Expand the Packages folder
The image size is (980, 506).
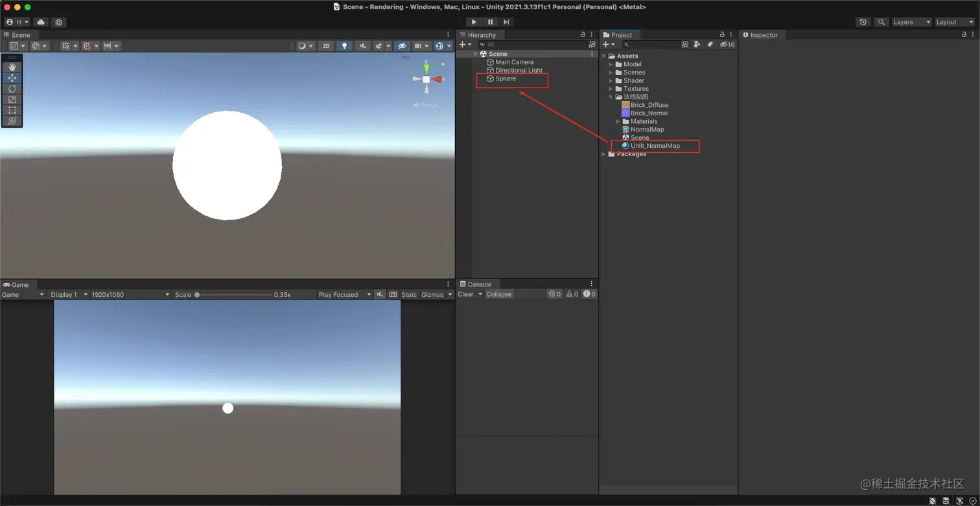[x=604, y=154]
